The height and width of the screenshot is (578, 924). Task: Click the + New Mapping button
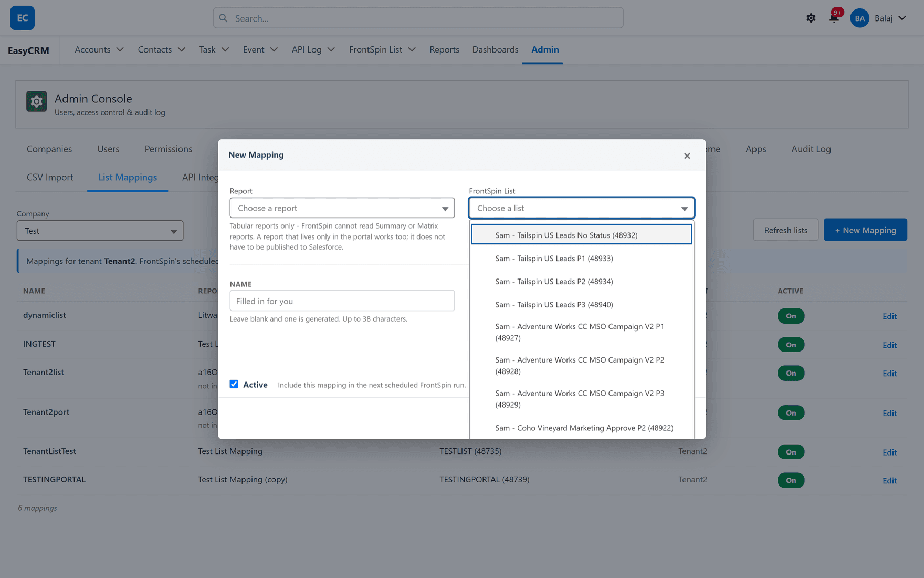[x=865, y=230]
